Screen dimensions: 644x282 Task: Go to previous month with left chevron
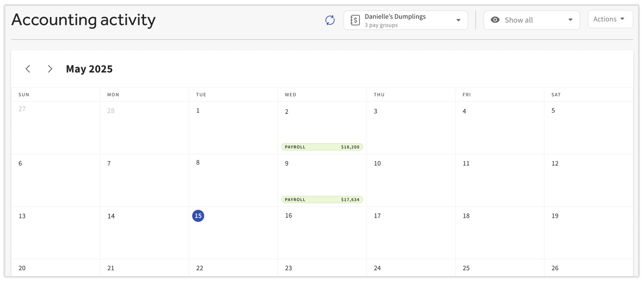click(x=28, y=69)
